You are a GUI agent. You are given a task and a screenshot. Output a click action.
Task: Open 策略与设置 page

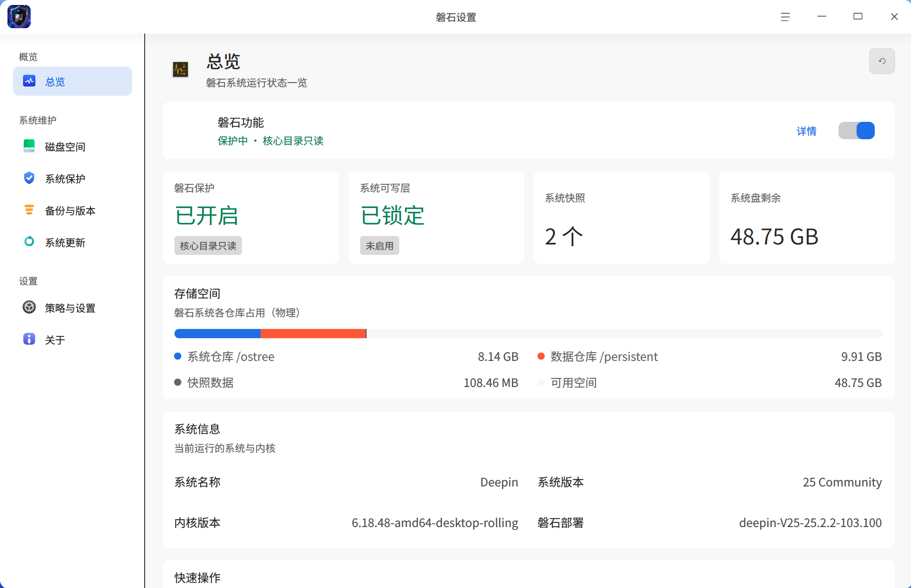73,308
